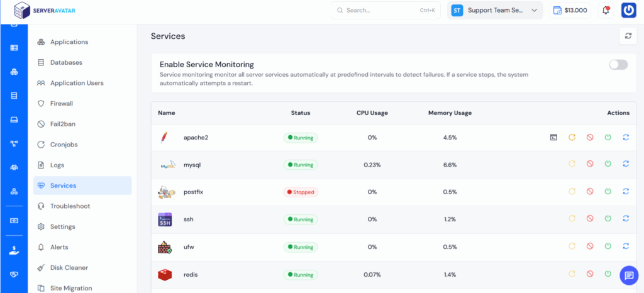The height and width of the screenshot is (293, 644).
Task: Enable Service Monitoring toggle
Action: pyautogui.click(x=618, y=64)
